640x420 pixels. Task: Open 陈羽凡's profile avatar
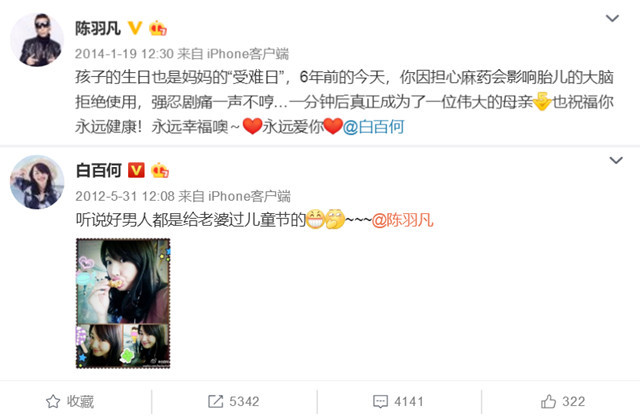click(x=37, y=40)
